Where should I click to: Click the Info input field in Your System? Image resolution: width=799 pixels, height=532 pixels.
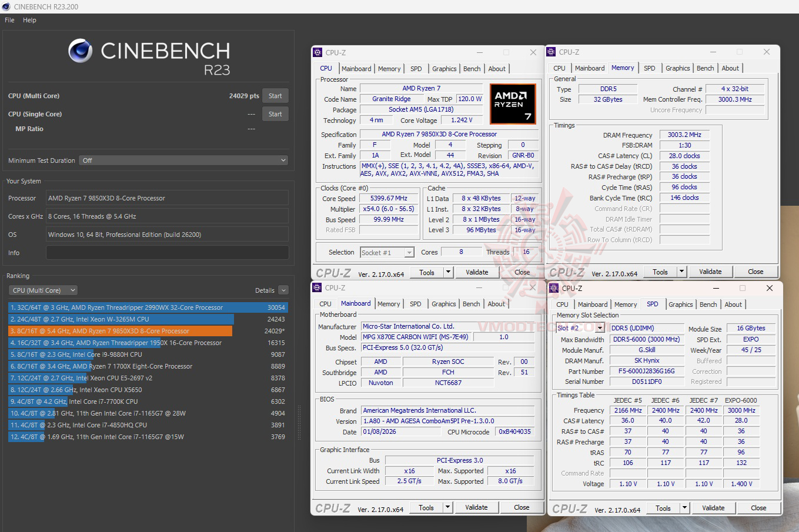point(167,253)
